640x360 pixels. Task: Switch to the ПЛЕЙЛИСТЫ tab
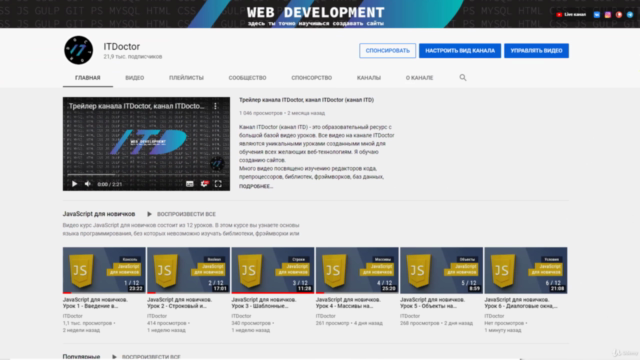pos(186,78)
